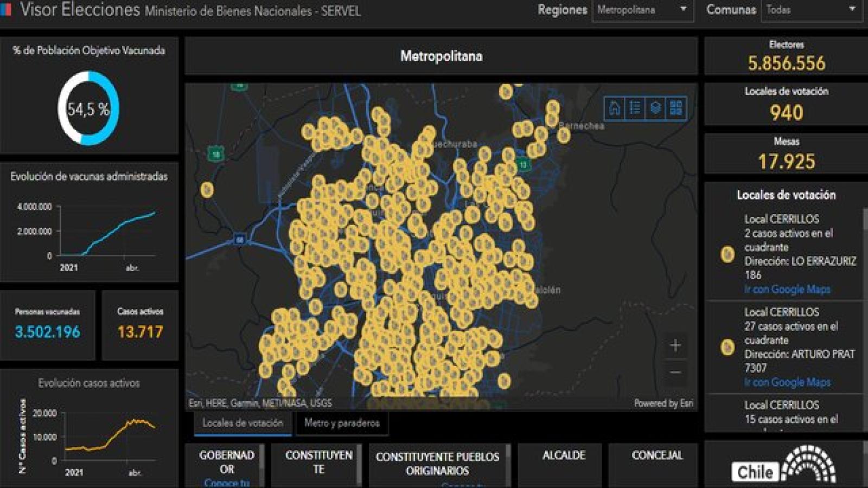Open Google Maps link for LO ERRAZURIZ 186

tap(787, 290)
